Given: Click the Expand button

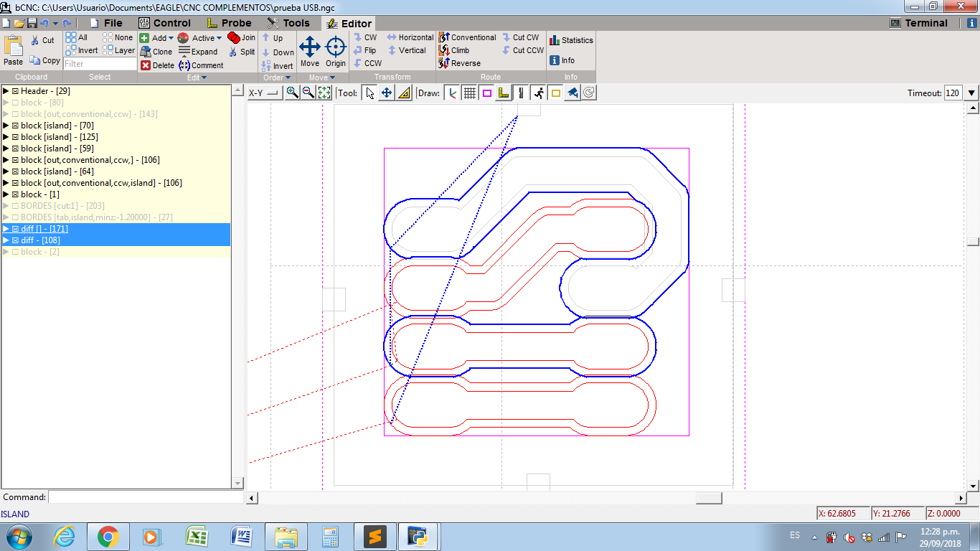Looking at the screenshot, I should (198, 52).
